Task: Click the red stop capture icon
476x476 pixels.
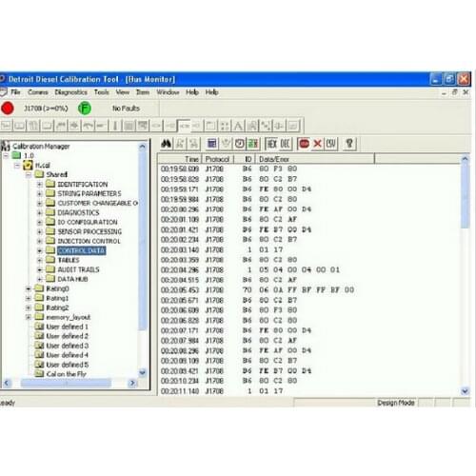Action: point(304,144)
